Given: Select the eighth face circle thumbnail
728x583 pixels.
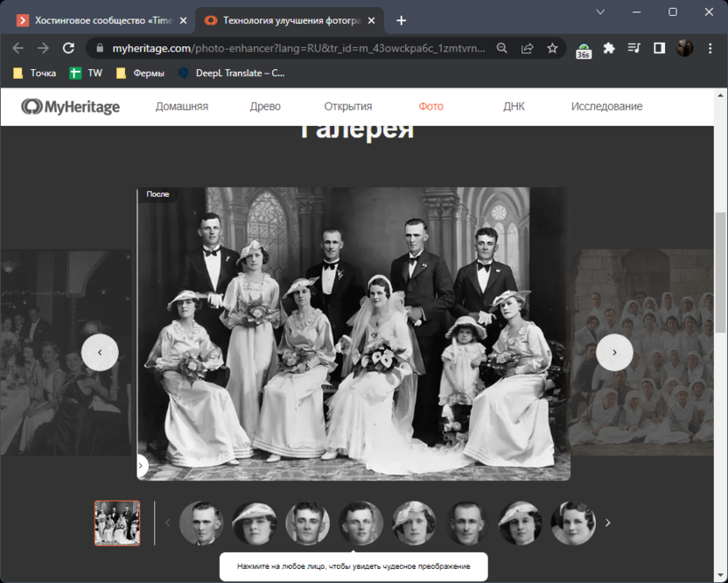Looking at the screenshot, I should tap(573, 523).
